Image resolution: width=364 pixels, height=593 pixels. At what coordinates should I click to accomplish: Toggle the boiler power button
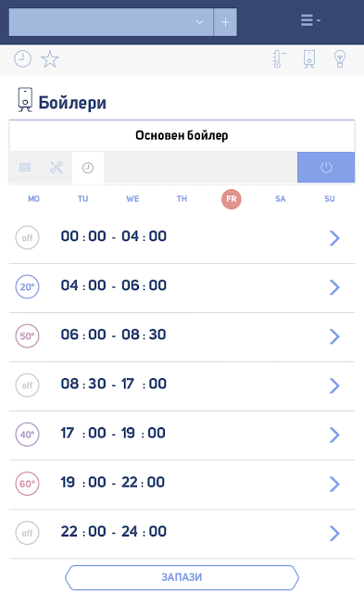(326, 167)
